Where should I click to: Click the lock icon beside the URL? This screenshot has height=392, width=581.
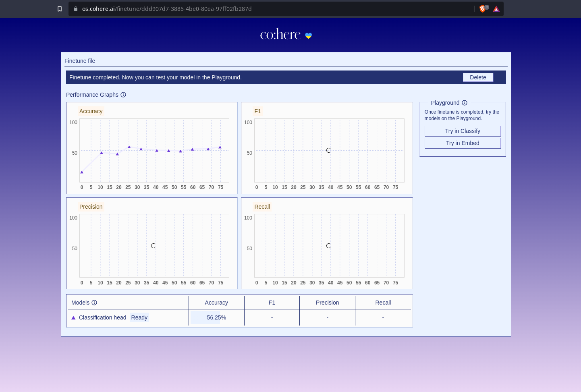coord(76,9)
